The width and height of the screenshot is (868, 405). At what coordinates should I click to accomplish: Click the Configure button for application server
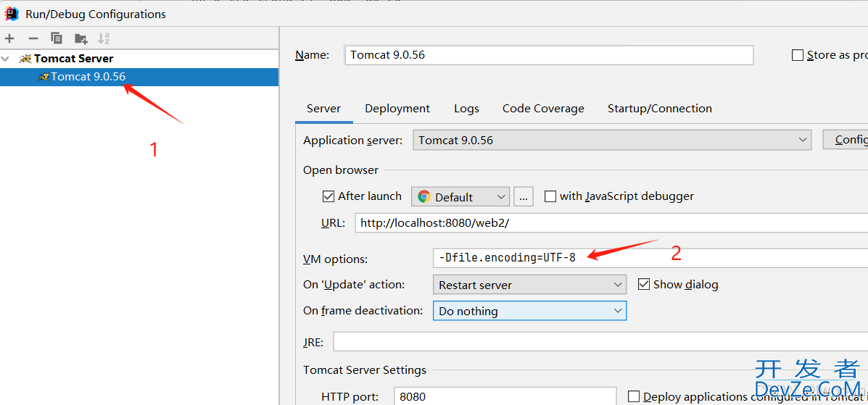(846, 140)
